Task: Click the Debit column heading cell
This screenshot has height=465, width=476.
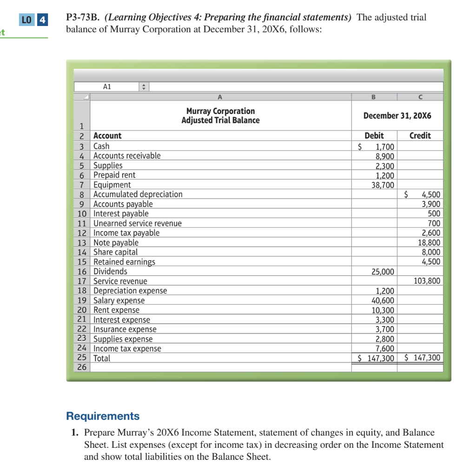Action: pos(374,135)
